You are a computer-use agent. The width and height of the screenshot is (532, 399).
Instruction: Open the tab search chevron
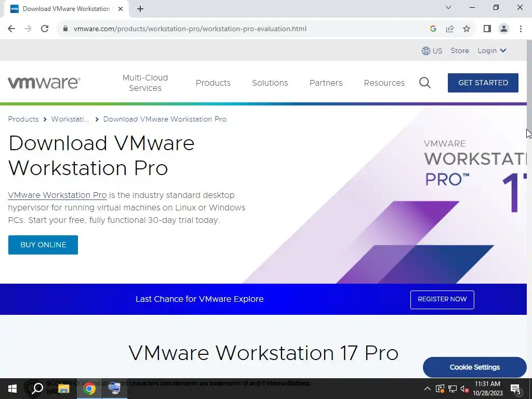[x=448, y=7]
